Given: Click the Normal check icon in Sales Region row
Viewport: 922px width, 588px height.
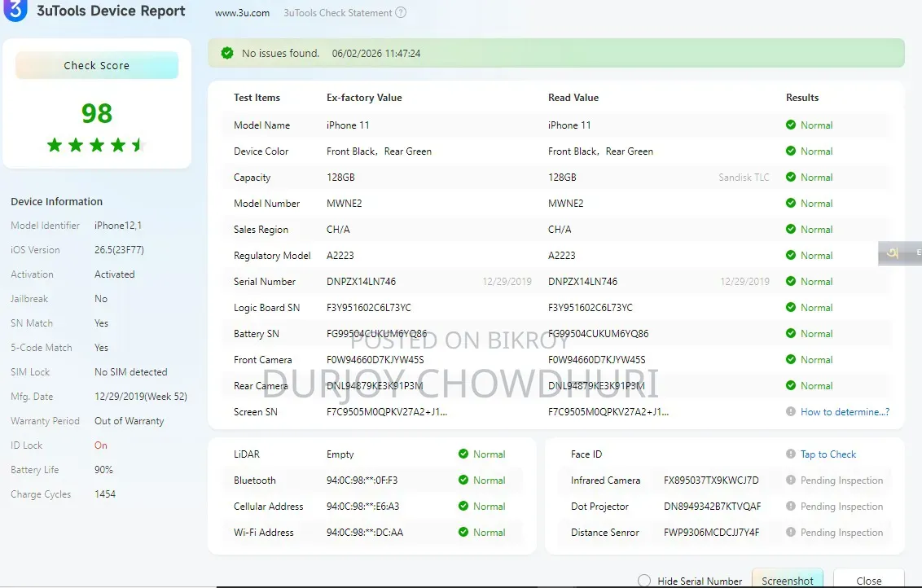Looking at the screenshot, I should [x=791, y=230].
